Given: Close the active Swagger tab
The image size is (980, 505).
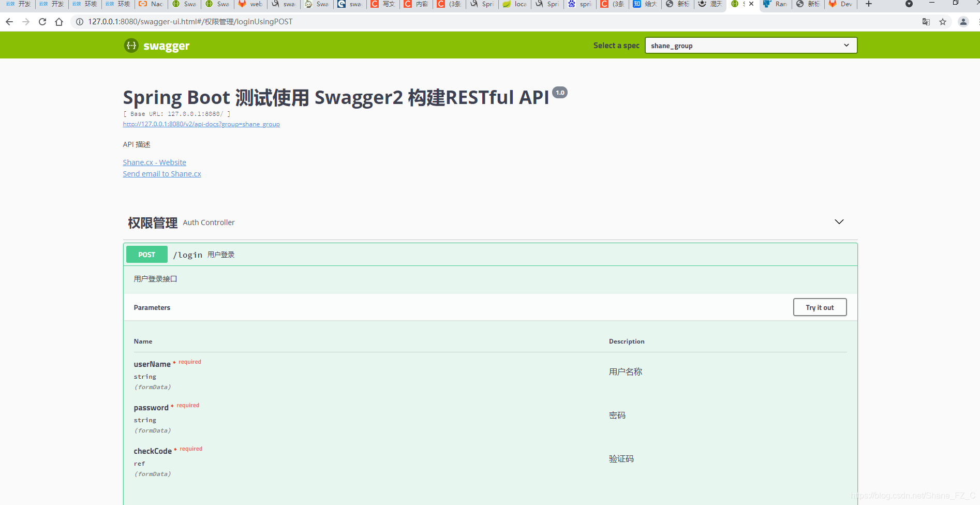Looking at the screenshot, I should 751,4.
